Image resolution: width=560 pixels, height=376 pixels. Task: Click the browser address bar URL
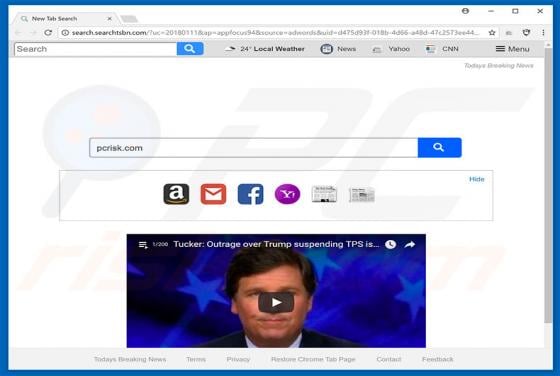click(x=275, y=32)
